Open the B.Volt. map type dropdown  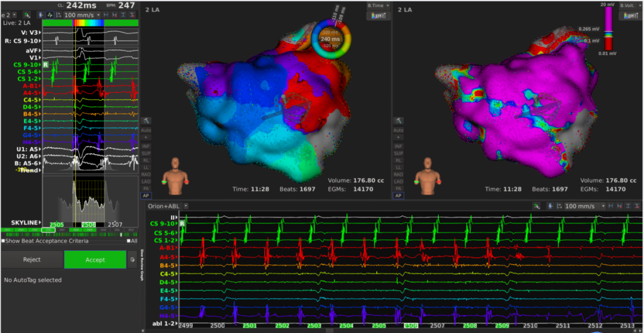click(x=630, y=5)
